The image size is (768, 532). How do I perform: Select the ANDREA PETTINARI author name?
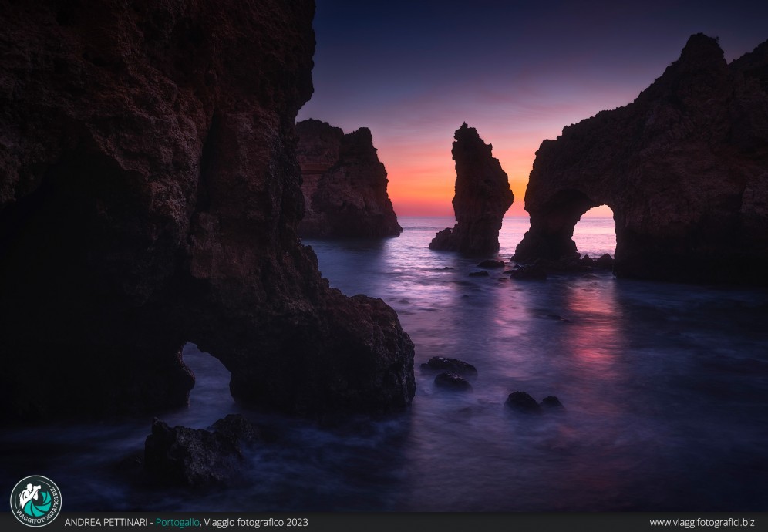[x=106, y=523]
